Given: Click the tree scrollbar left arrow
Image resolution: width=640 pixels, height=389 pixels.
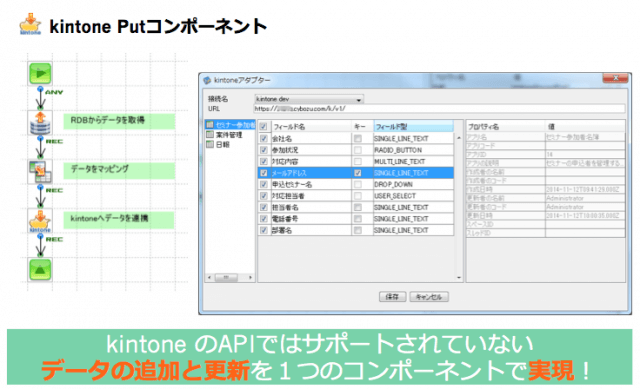Looking at the screenshot, I should click(x=209, y=278).
